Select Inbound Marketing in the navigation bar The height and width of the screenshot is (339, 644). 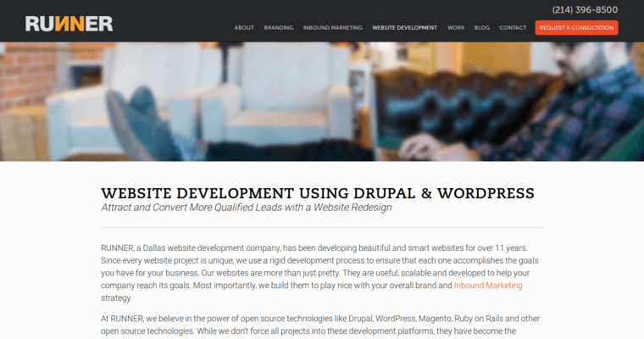pos(332,28)
